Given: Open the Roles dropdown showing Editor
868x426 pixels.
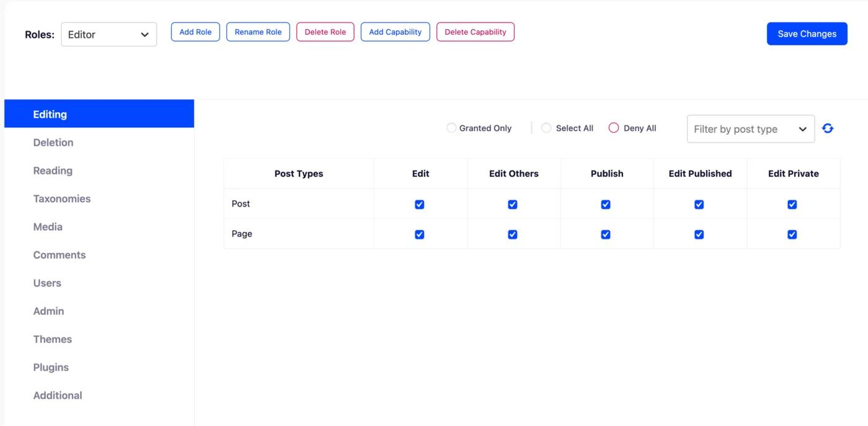Looking at the screenshot, I should click(108, 35).
